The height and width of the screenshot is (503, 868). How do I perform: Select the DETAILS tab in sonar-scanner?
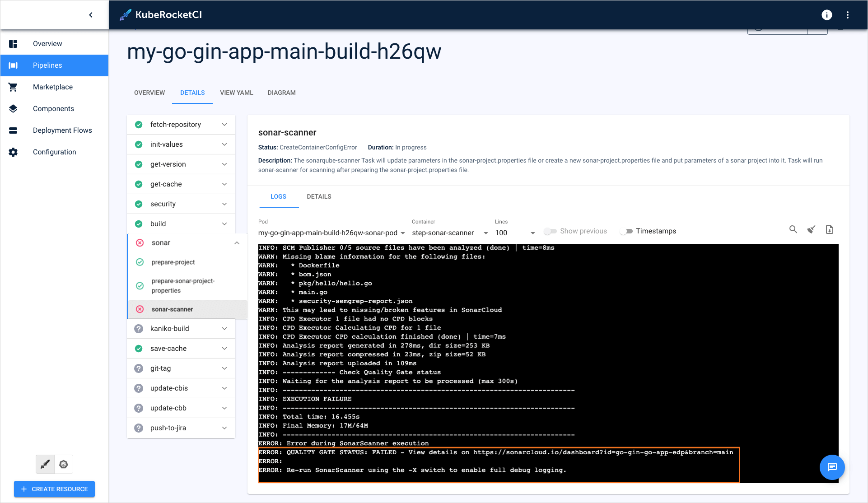pyautogui.click(x=319, y=196)
